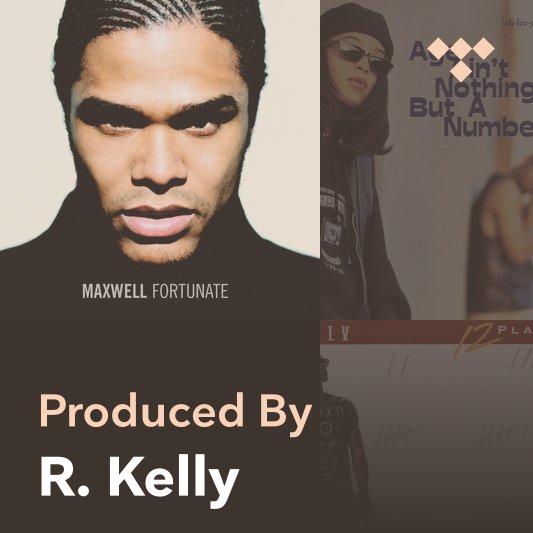Click the 'But A' text on cover

pos(448,106)
